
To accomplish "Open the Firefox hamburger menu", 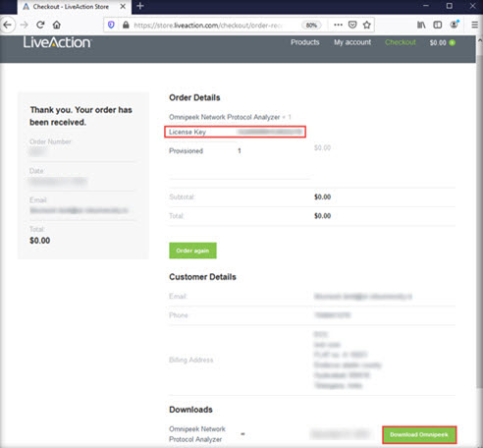I will pyautogui.click(x=474, y=25).
